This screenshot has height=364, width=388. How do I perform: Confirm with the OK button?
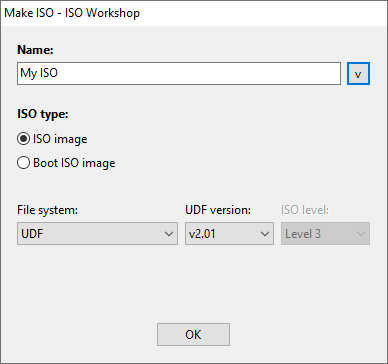pyautogui.click(x=193, y=334)
